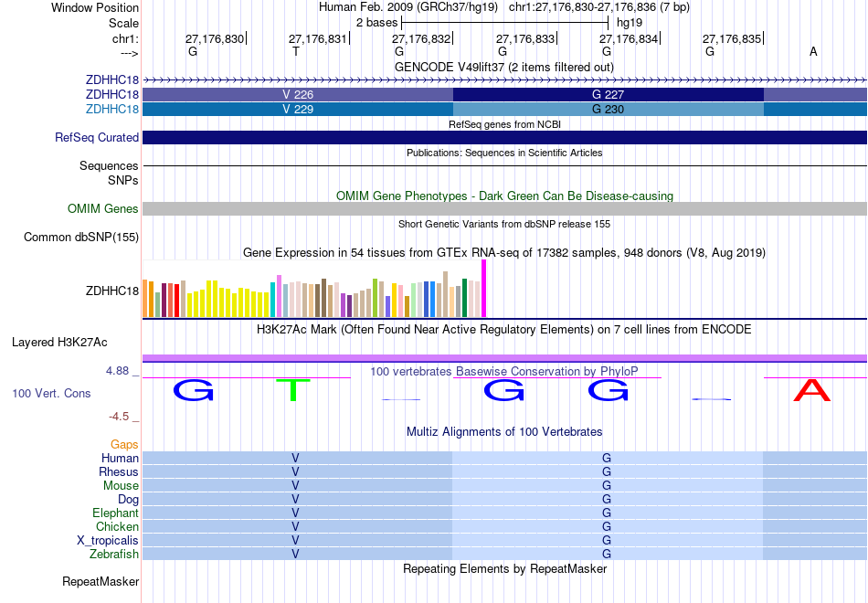The width and height of the screenshot is (868, 603).
Task: Click position label 27,176,833
Action: 524,38
